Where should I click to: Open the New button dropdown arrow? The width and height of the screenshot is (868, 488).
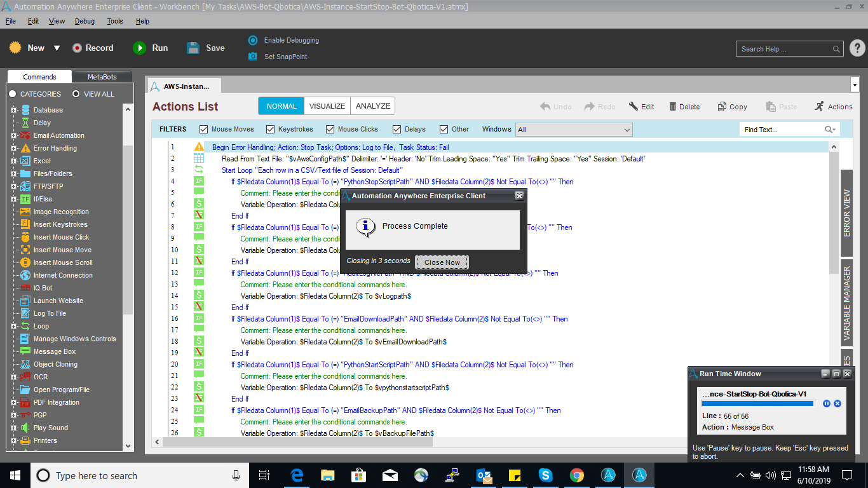point(57,48)
